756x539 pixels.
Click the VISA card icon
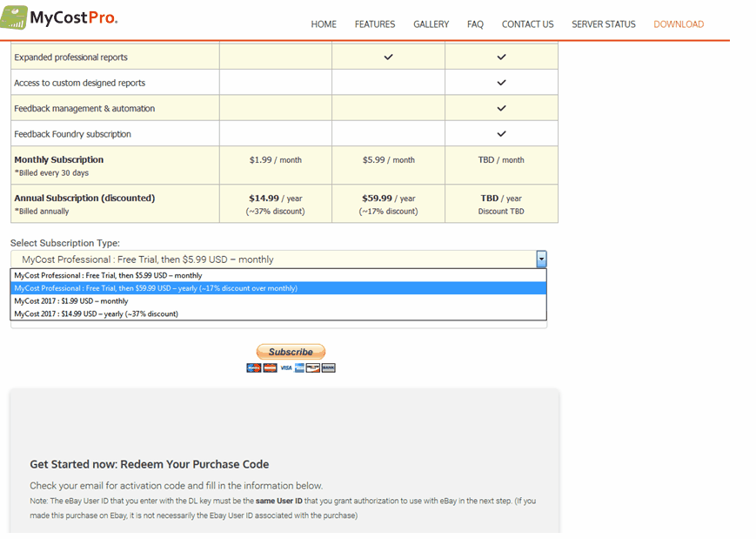pyautogui.click(x=286, y=368)
